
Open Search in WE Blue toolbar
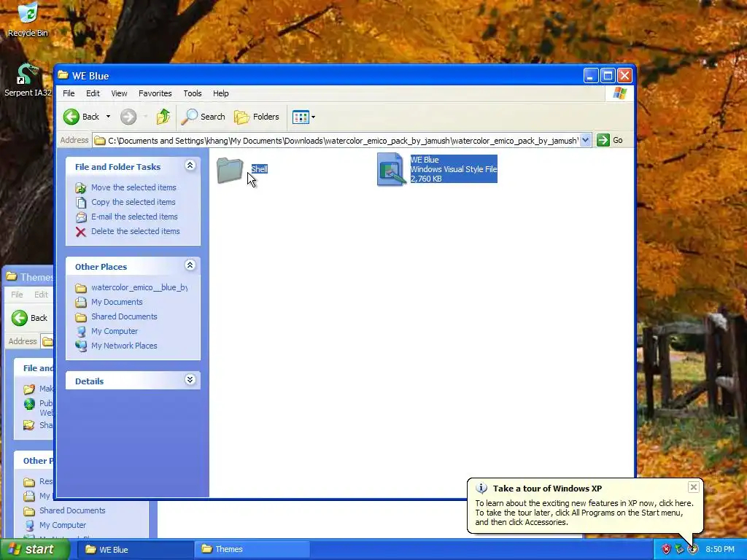204,117
